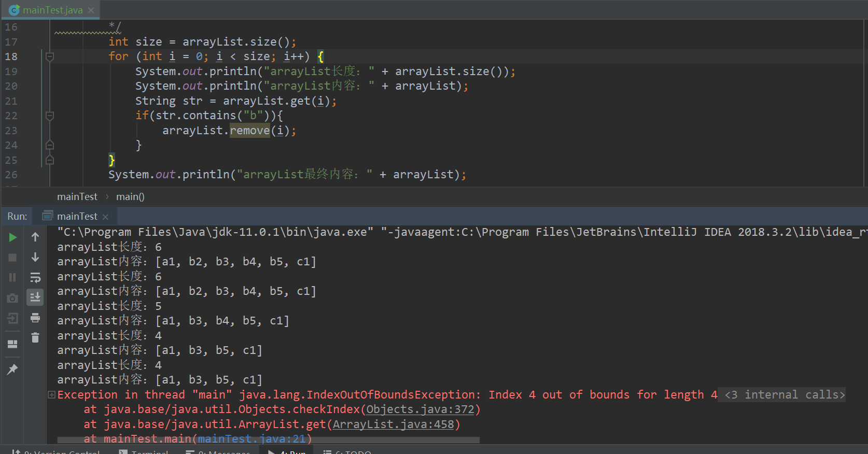Viewport: 868px width, 454px height.
Task: Click the println statement on line 26
Action: click(x=287, y=175)
